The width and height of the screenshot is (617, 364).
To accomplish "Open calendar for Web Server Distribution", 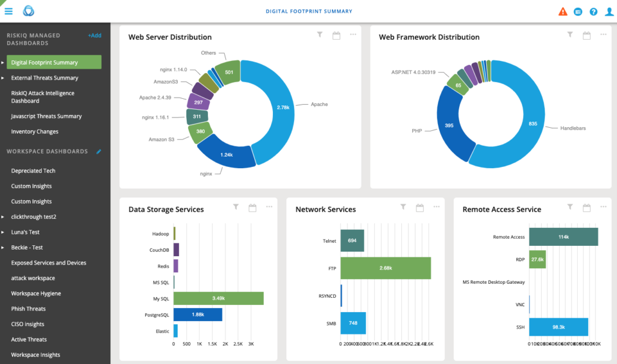I will [x=336, y=36].
